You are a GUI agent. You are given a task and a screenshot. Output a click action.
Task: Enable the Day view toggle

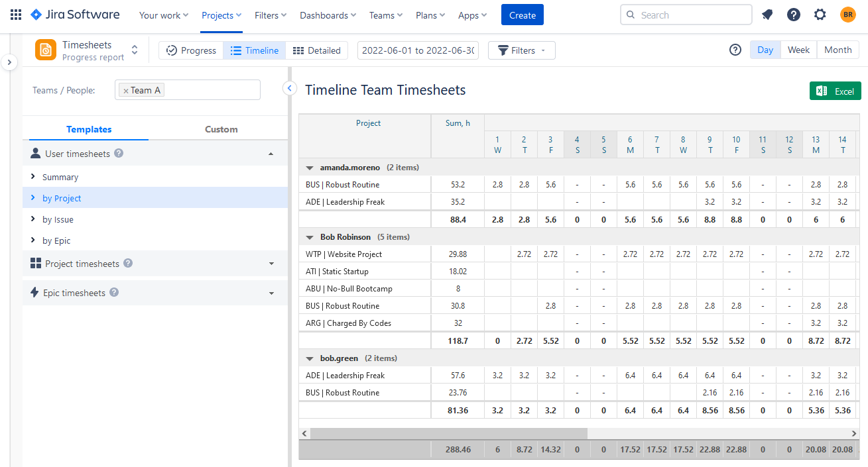click(765, 49)
